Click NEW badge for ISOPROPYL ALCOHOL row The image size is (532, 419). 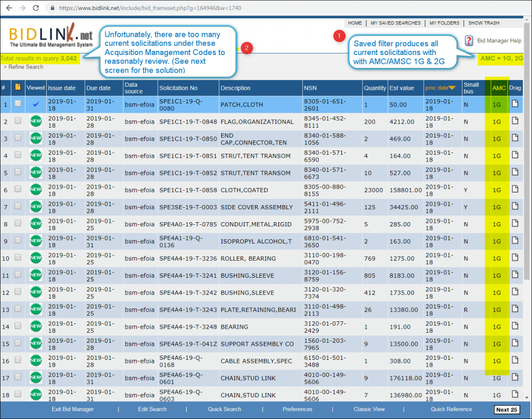(36, 241)
